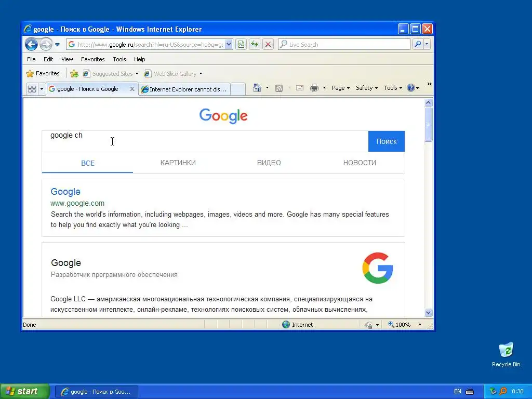Screen dimensions: 532x399
Task: Open the Google result title link
Action: tap(65, 192)
